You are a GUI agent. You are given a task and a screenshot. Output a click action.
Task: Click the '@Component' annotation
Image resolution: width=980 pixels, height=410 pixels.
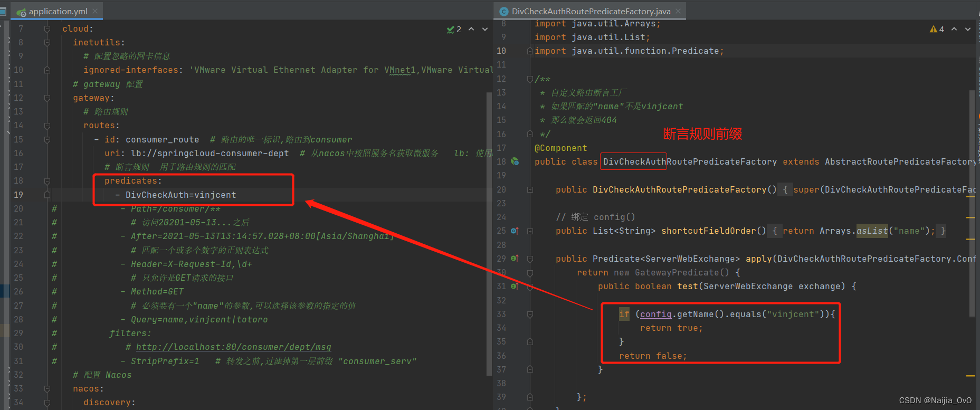[560, 148]
